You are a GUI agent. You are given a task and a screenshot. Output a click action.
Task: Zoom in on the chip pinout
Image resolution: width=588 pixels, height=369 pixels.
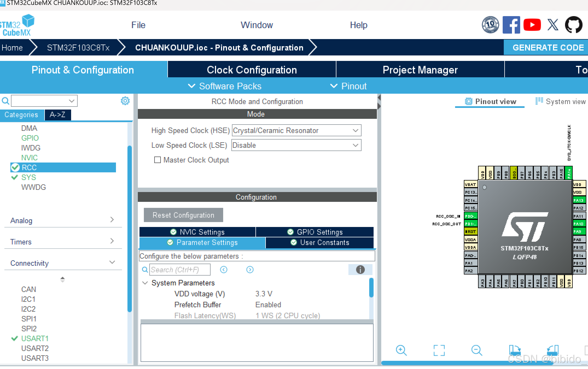coord(401,350)
